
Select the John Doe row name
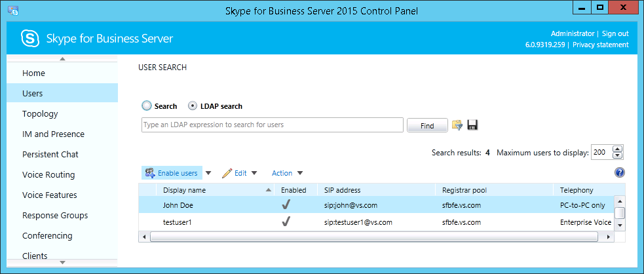tap(178, 205)
